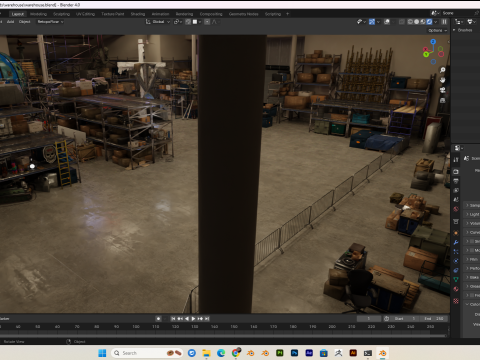This screenshot has width=480, height=360.
Task: Click the current frame number field
Action: (x=369, y=319)
